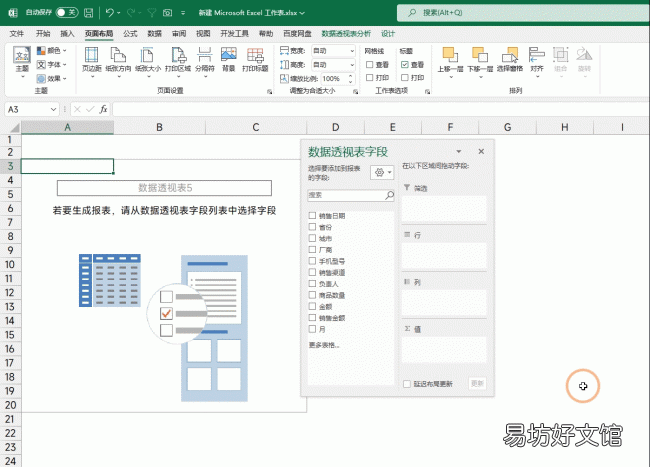
Task: Check the 手机型号 field
Action: (312, 261)
